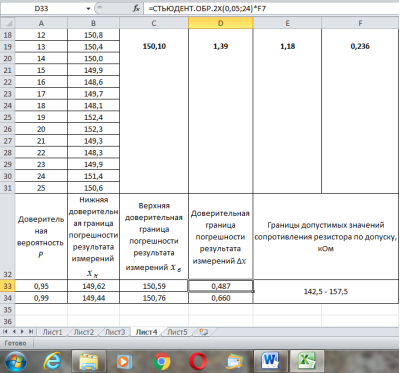Open the Excel taskbar icon
The image size is (400, 373).
pos(307,361)
